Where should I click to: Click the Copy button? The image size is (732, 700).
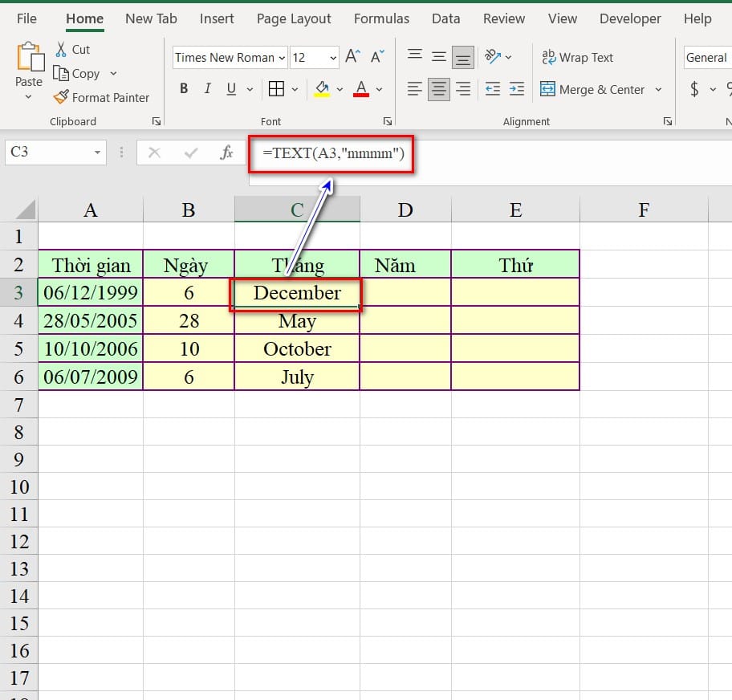76,73
